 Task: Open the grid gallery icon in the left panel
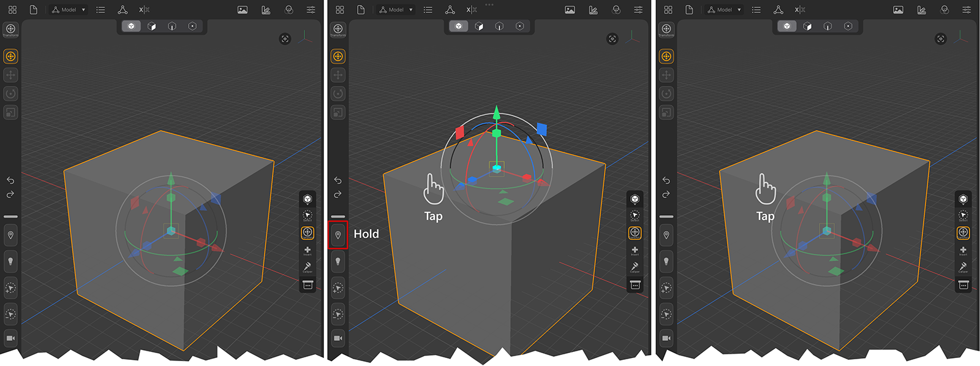[x=12, y=10]
